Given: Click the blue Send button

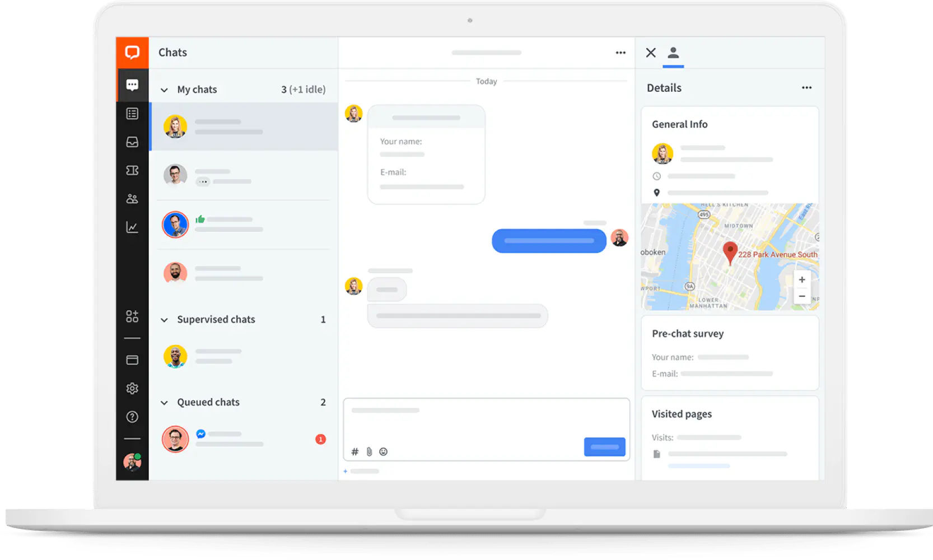Looking at the screenshot, I should 604,447.
